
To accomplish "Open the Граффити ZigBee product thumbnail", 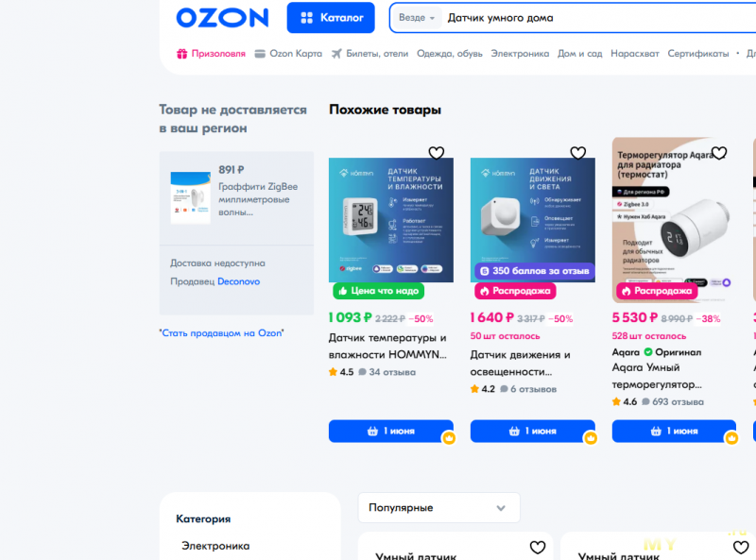I will [x=191, y=198].
